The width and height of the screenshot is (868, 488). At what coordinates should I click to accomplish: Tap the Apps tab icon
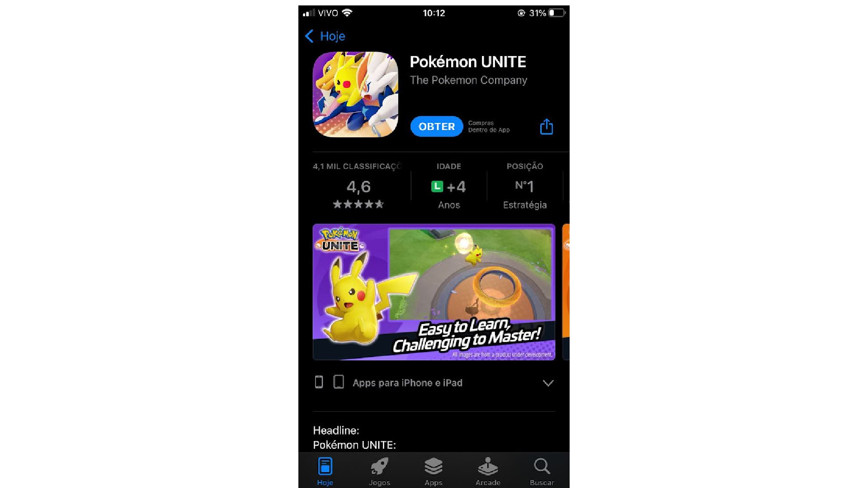(434, 471)
